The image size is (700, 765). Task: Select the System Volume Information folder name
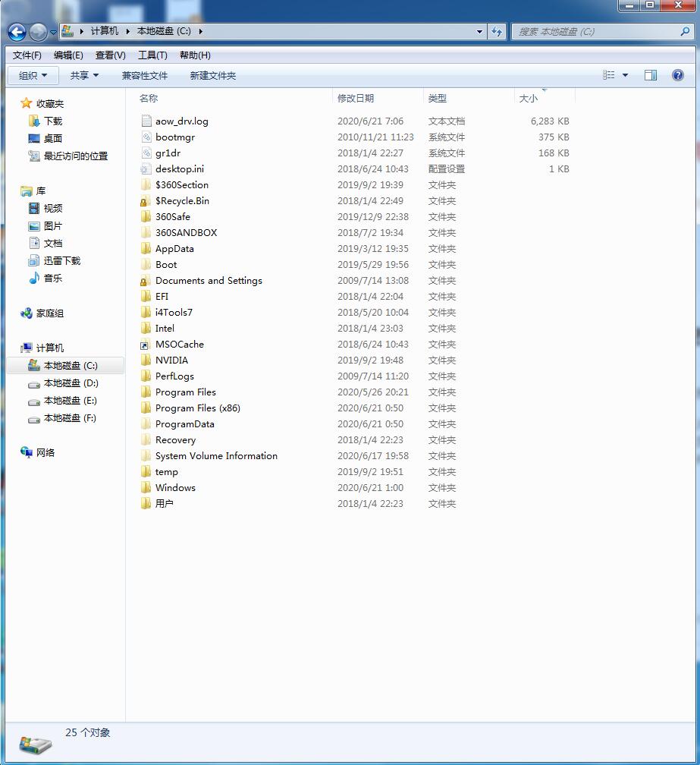[x=216, y=455]
